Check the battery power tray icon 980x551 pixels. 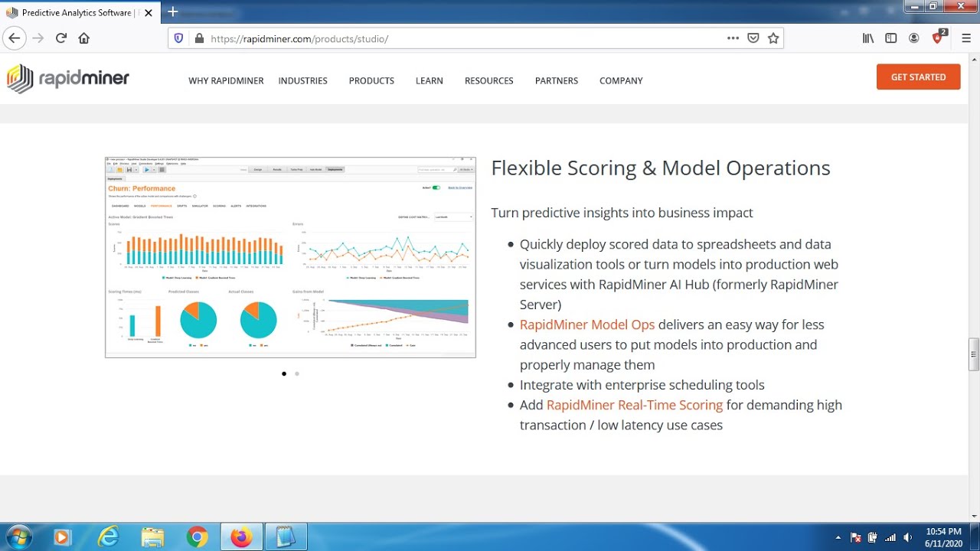pos(872,537)
